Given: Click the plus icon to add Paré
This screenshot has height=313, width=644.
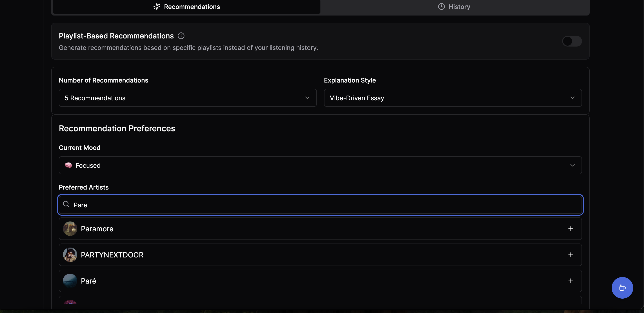Looking at the screenshot, I should click(x=571, y=281).
